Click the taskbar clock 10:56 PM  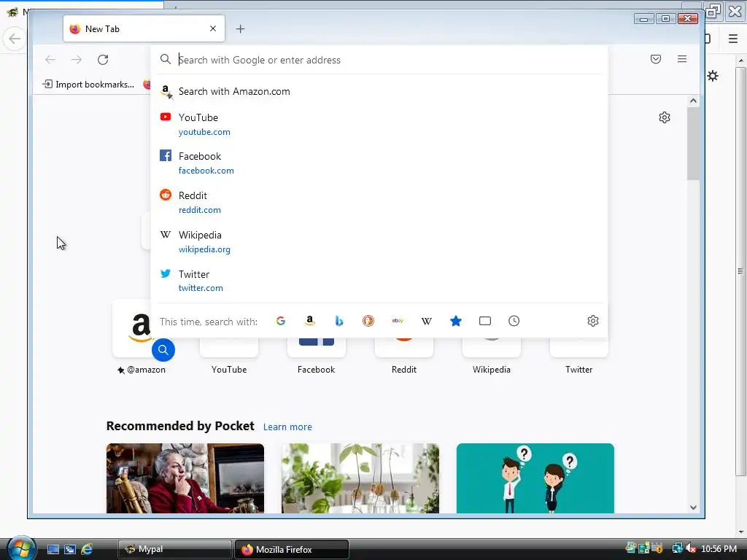click(719, 548)
